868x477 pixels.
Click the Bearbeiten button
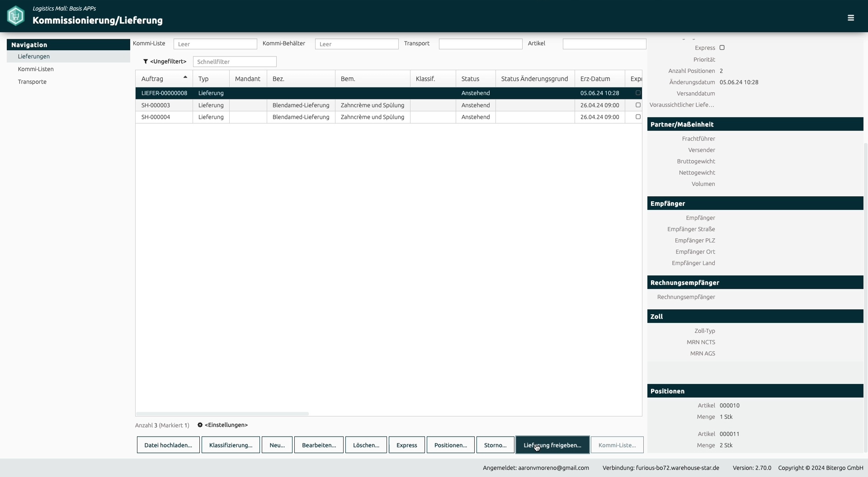pyautogui.click(x=319, y=445)
